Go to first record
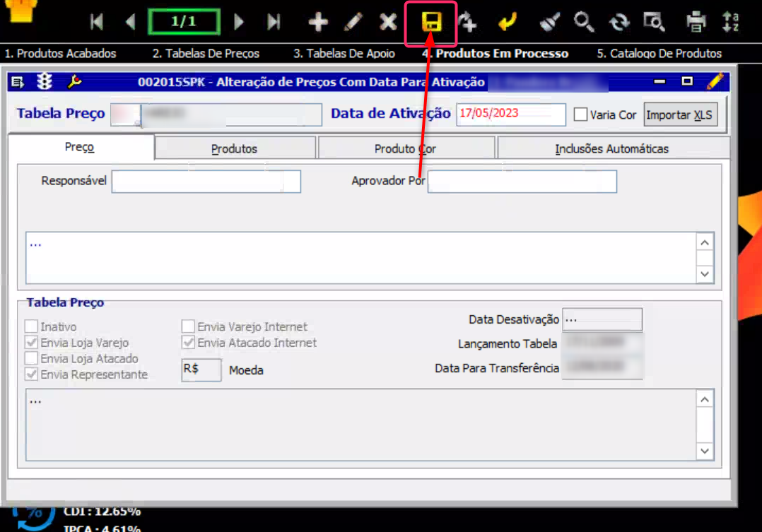The image size is (762, 532). pyautogui.click(x=97, y=22)
